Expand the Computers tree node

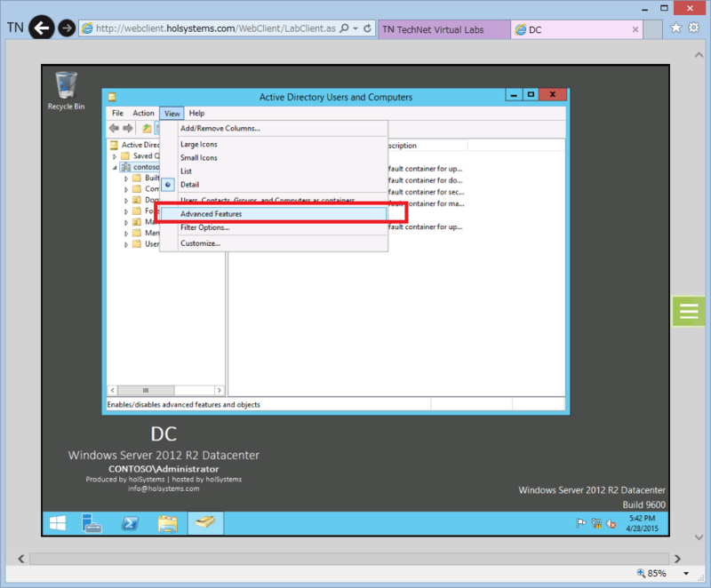126,189
